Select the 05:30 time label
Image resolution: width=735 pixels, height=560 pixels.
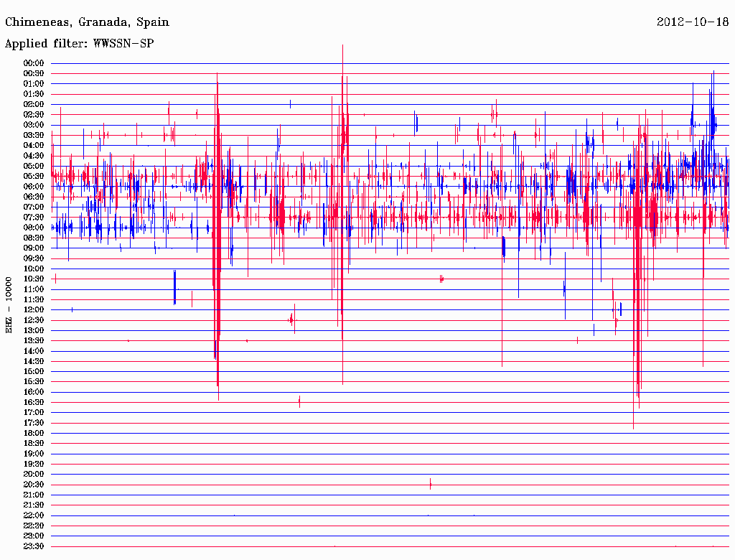click(x=33, y=177)
